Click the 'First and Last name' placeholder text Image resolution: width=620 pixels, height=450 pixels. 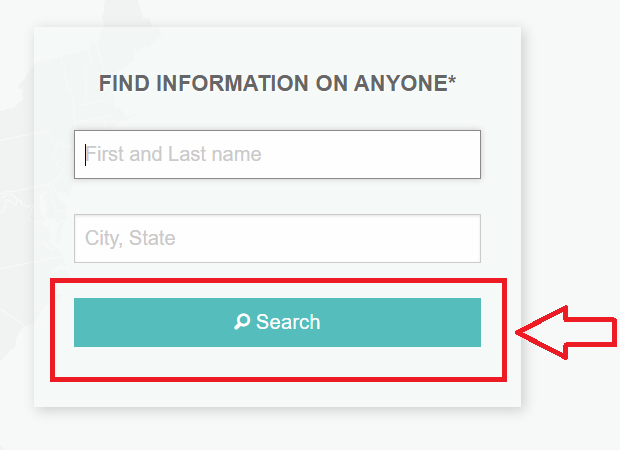174,154
